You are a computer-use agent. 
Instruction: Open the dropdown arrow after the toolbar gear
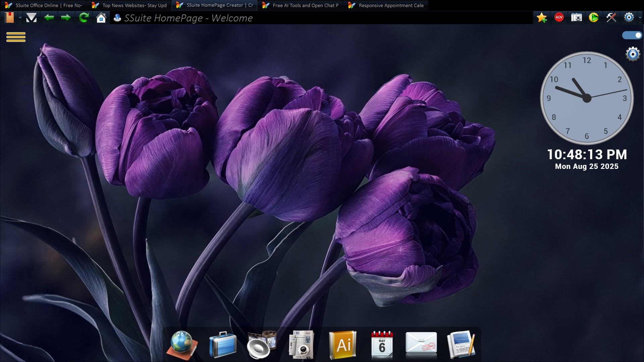[640, 17]
